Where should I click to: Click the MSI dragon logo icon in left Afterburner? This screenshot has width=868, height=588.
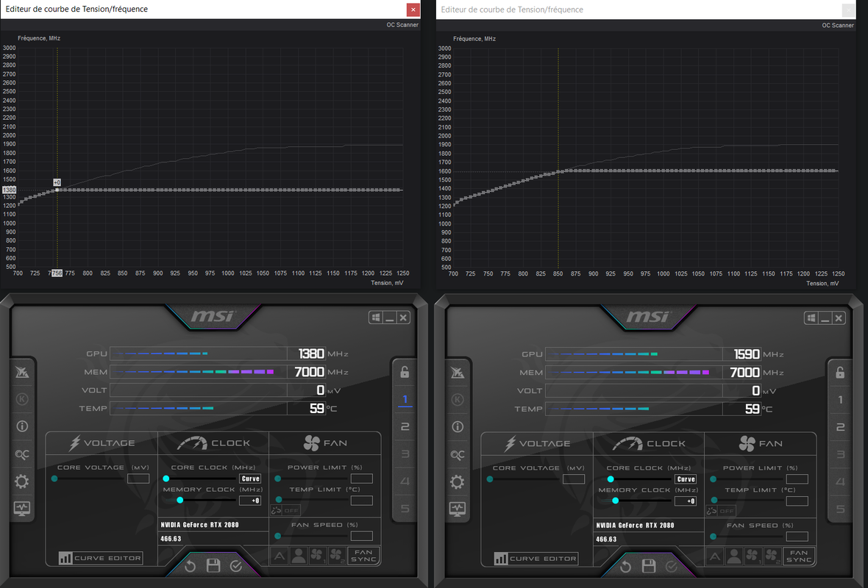21,372
